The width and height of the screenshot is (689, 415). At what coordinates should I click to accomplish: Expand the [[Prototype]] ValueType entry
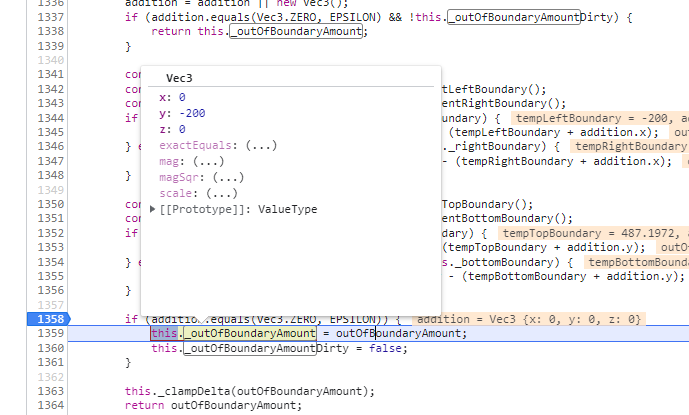(152, 209)
